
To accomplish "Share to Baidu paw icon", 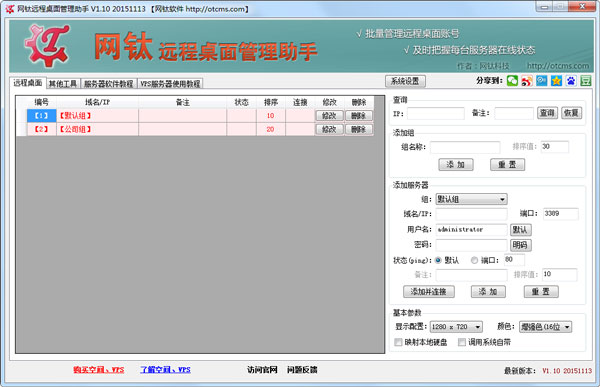I will point(571,81).
